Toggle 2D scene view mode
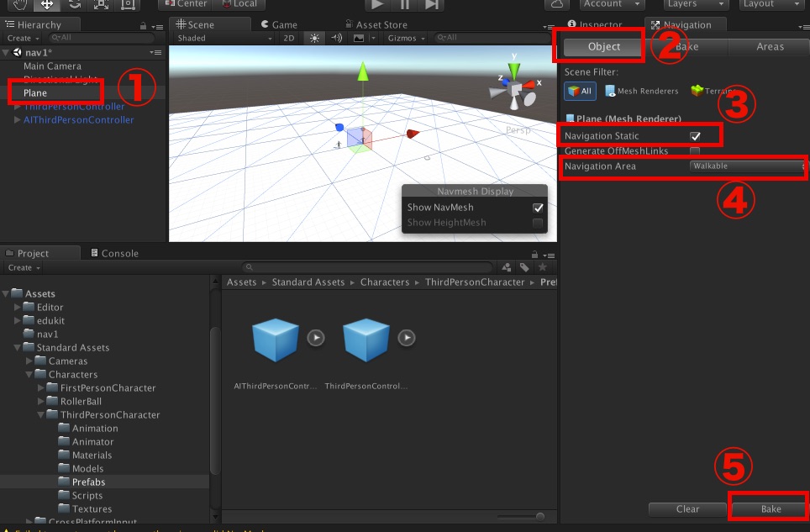Viewport: 810px width, 532px height. [x=289, y=38]
